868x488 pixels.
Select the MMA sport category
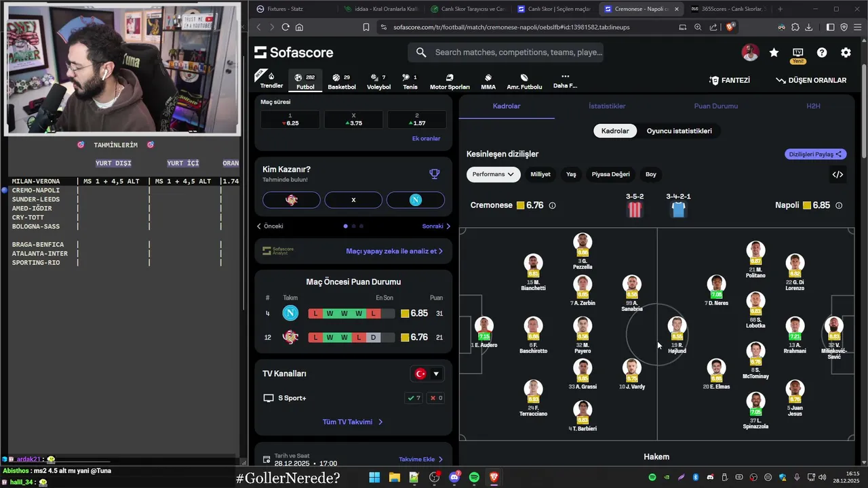[488, 81]
